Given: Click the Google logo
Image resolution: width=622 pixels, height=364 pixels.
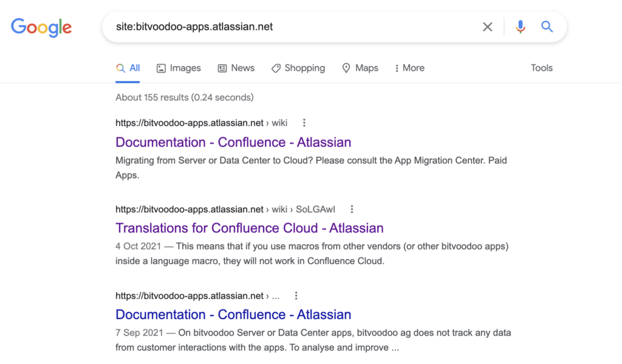Looking at the screenshot, I should 41,27.
